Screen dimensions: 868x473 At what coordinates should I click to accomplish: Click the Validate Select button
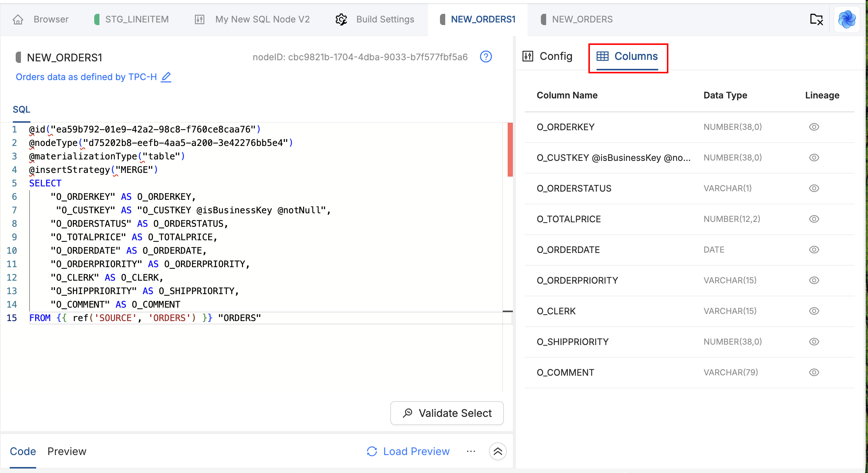click(447, 413)
